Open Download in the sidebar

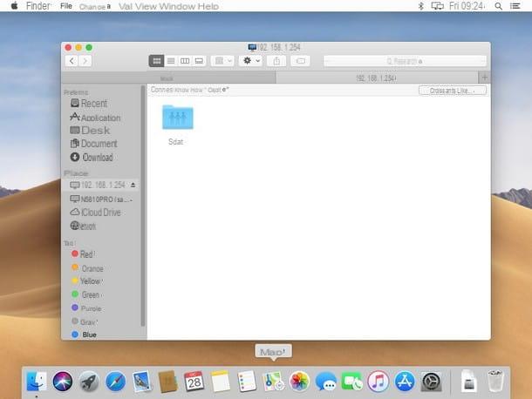[92, 158]
